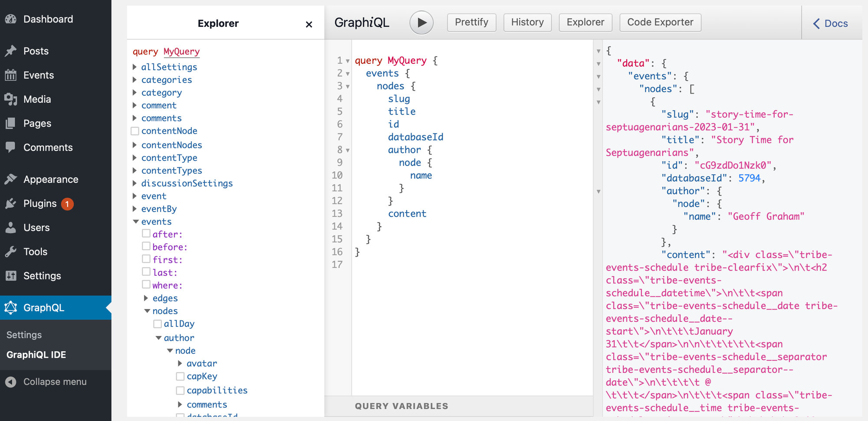Viewport: 868px width, 421px height.
Task: Collapse the events tree node
Action: 135,222
